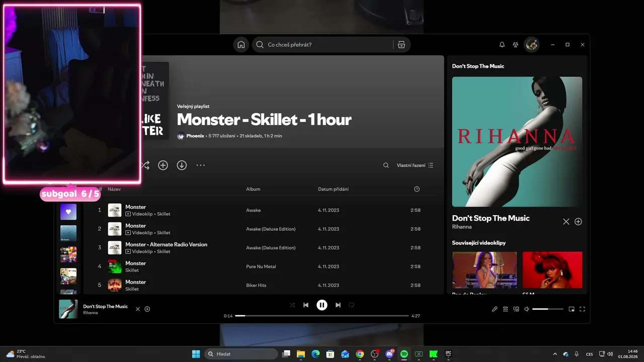Enter full screen with the expand icon
The image size is (644, 362).
583,309
